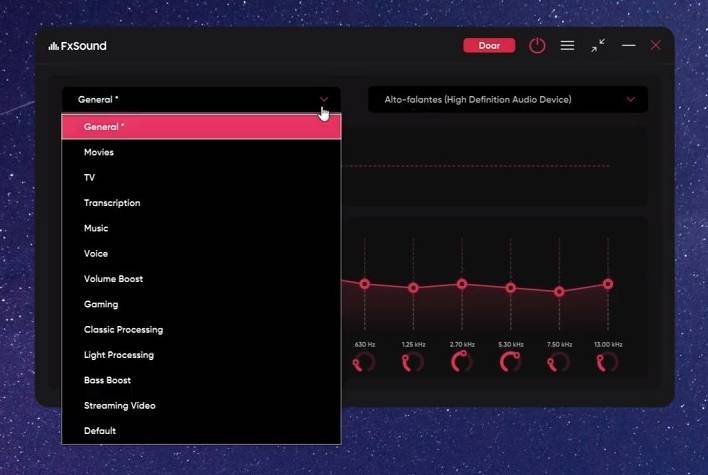
Task: Click the FxSound logo
Action: pos(78,46)
